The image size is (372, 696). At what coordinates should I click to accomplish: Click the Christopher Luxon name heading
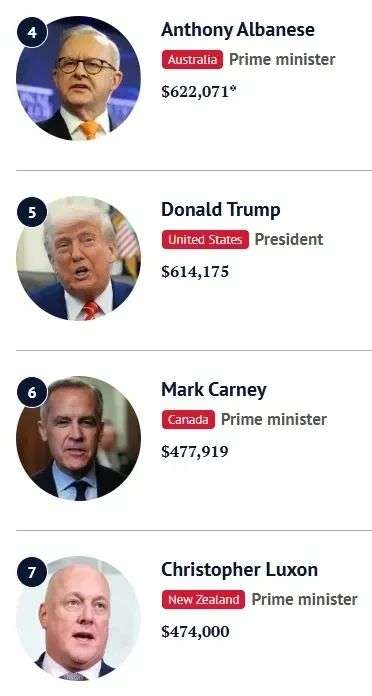(x=239, y=570)
